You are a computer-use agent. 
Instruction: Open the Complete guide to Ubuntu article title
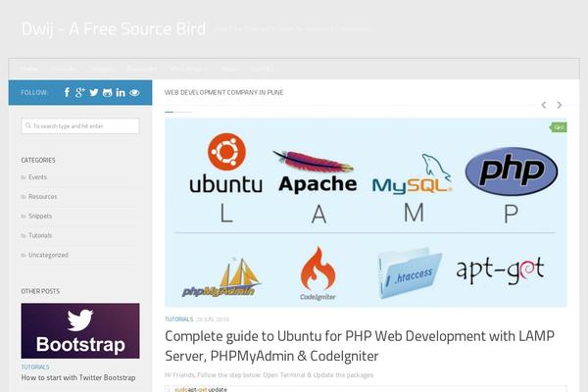(360, 346)
